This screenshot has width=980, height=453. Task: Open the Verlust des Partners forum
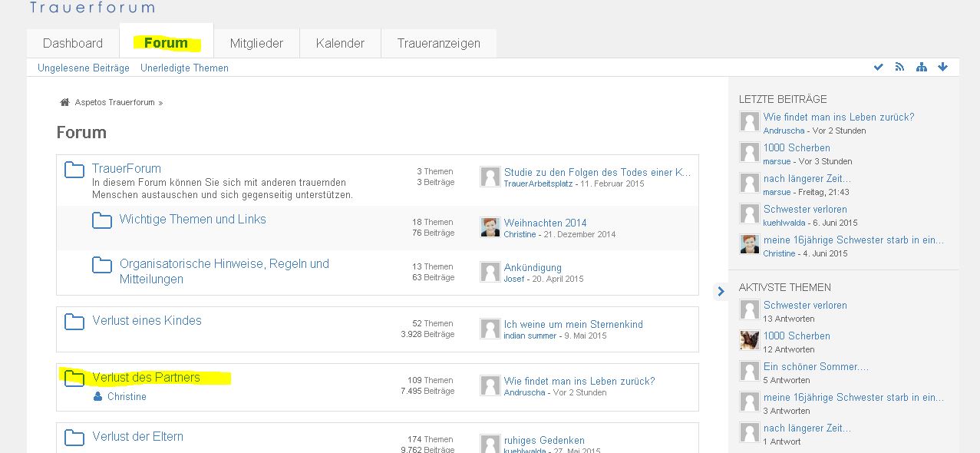[146, 377]
